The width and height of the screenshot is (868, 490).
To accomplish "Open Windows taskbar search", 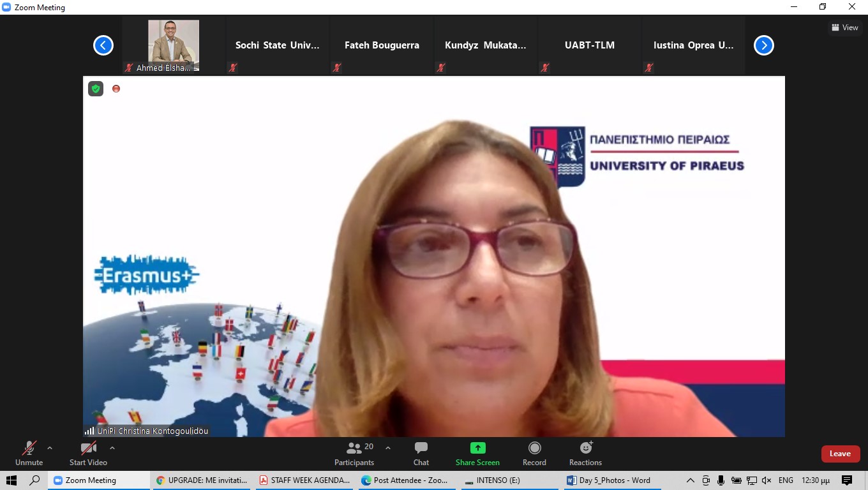I will click(35, 480).
